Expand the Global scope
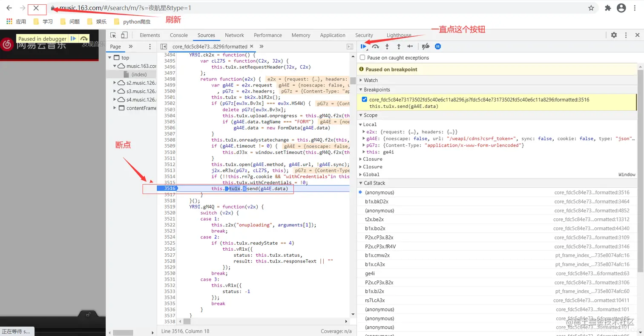Screen dimensions: 644x336 (x=361, y=174)
